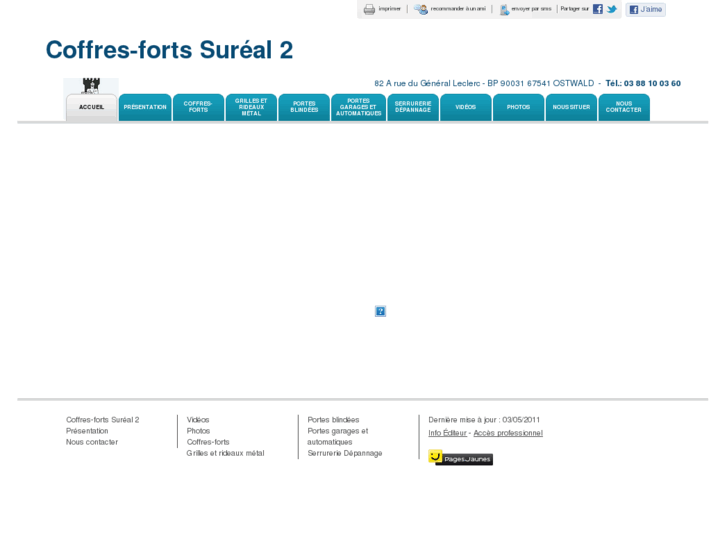Select the Serrurerie dépannage tab

coord(413,108)
